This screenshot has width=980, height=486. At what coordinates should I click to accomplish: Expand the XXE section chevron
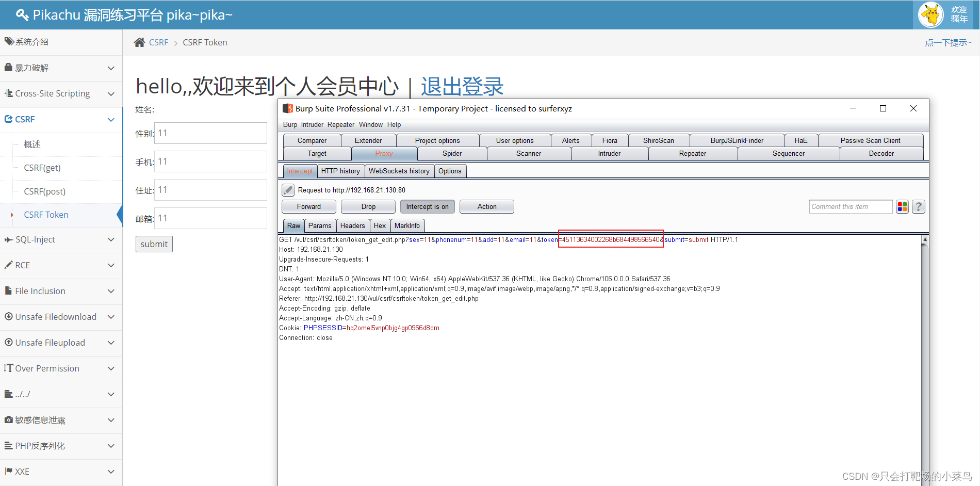pyautogui.click(x=111, y=472)
